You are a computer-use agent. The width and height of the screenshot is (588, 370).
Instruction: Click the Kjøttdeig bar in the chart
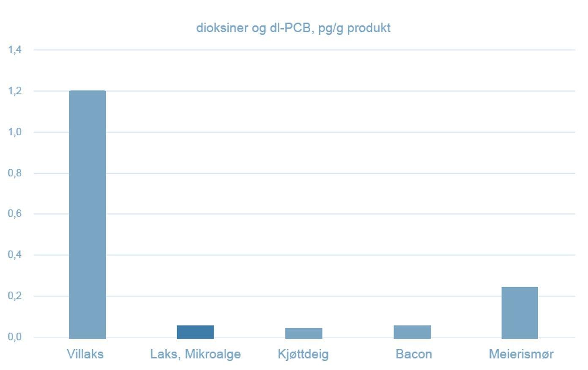304,333
